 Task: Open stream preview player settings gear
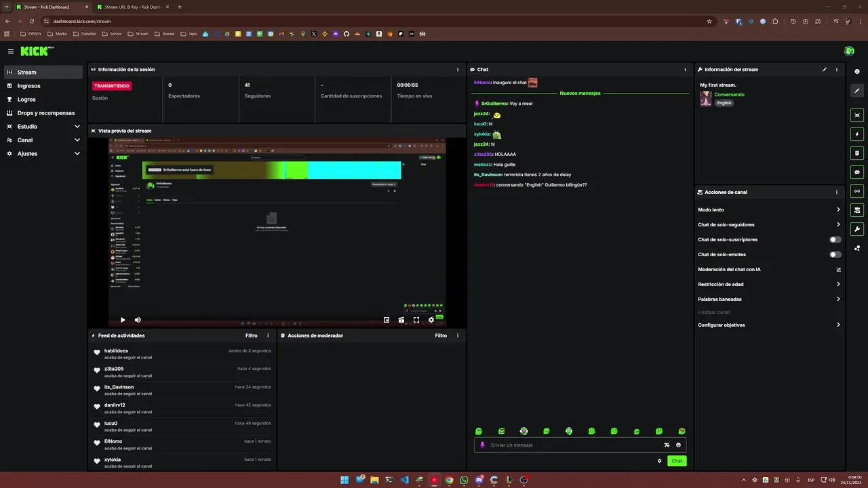pyautogui.click(x=431, y=320)
